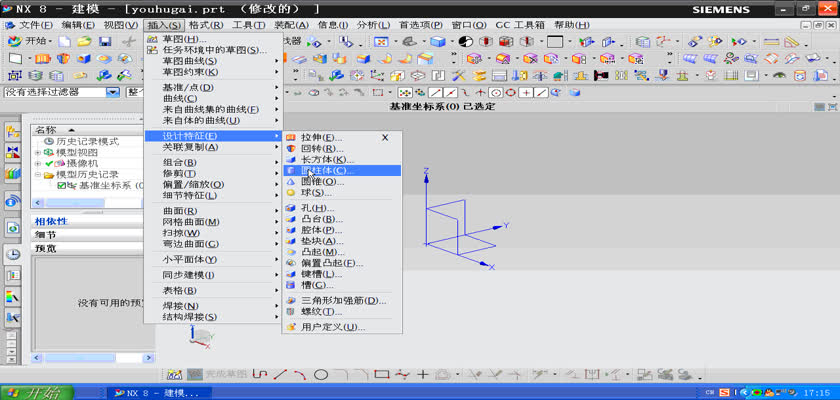This screenshot has width=840, height=400.
Task: Toggle the end point snap option
Action: tap(436, 92)
